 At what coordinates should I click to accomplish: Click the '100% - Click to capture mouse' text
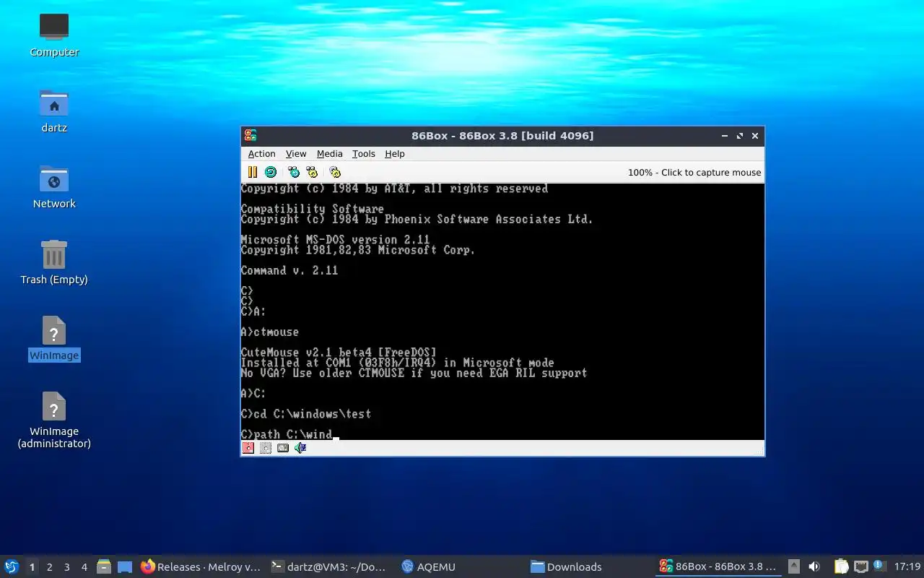[x=694, y=173]
